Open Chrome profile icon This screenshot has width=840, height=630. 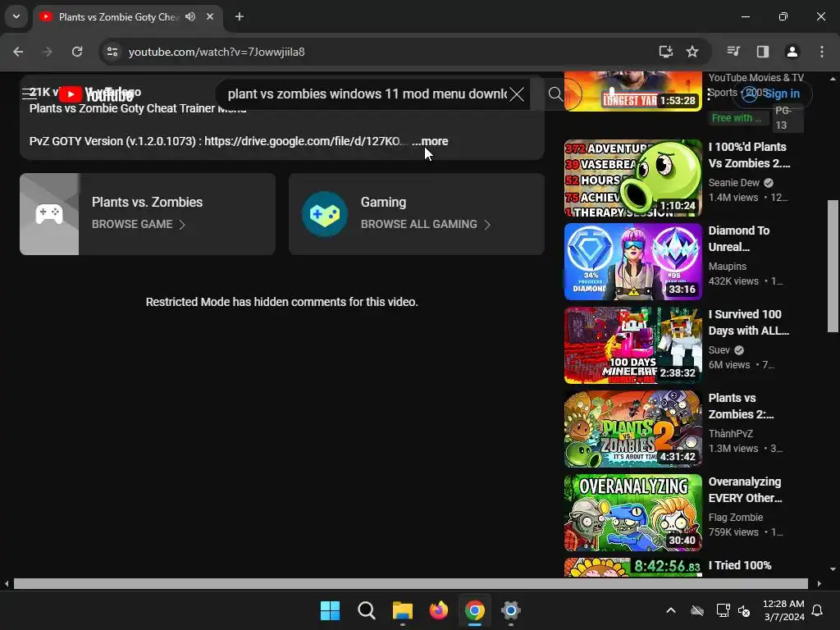coord(792,52)
